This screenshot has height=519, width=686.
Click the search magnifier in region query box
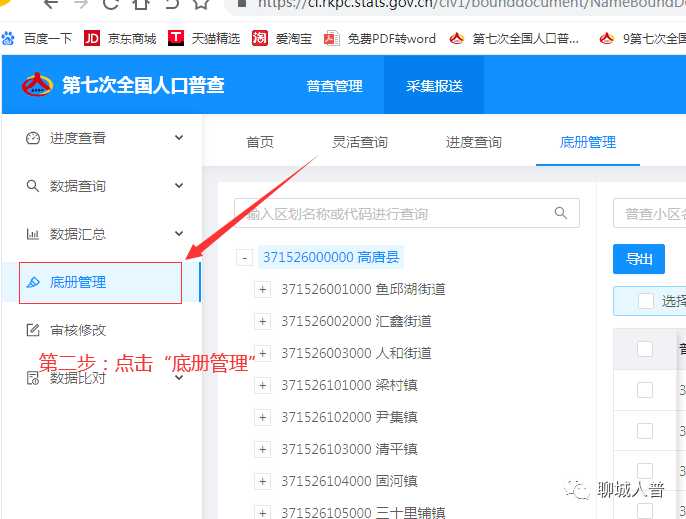pyautogui.click(x=561, y=213)
